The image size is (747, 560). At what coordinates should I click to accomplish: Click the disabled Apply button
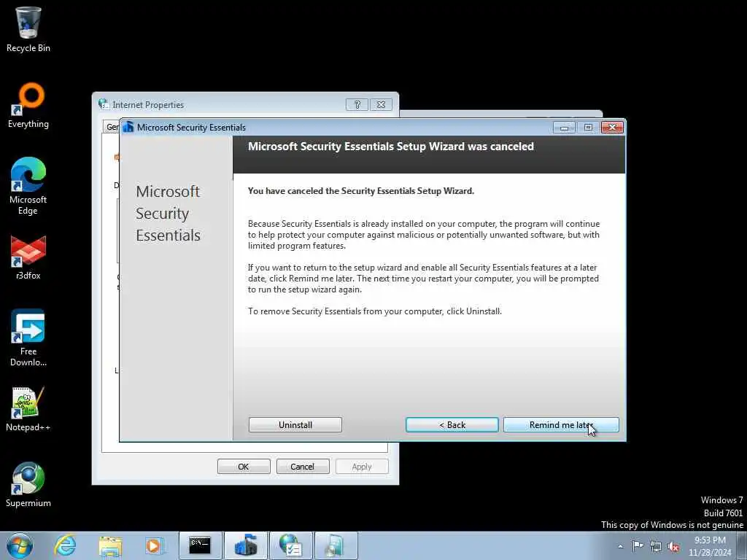362,467
